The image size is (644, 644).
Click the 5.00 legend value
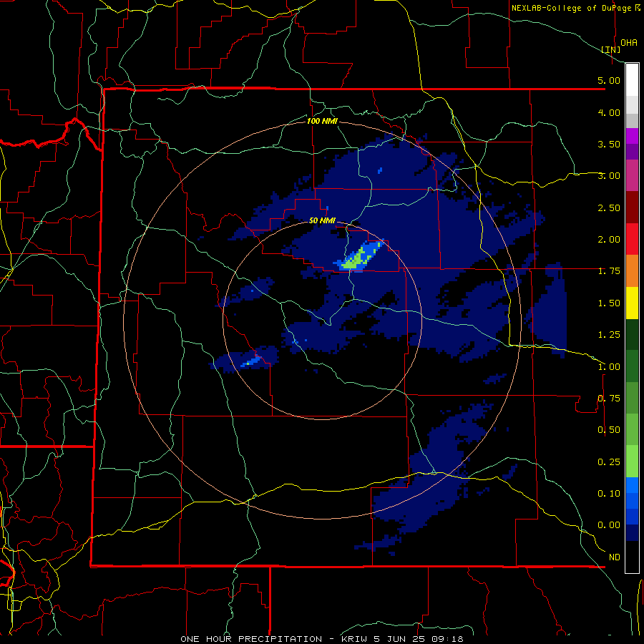[x=609, y=80]
